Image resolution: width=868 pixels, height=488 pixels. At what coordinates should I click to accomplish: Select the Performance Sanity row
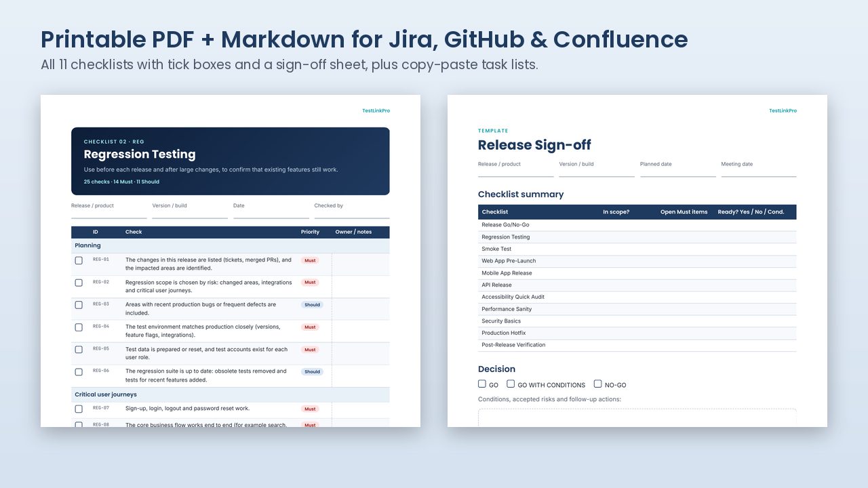(637, 309)
